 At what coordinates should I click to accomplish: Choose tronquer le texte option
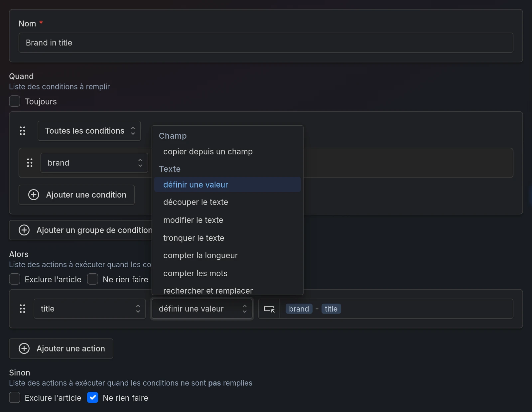[x=227, y=238]
